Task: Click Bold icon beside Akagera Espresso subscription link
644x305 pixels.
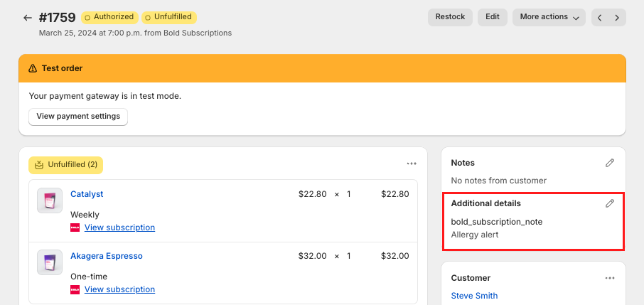Action: coord(75,289)
